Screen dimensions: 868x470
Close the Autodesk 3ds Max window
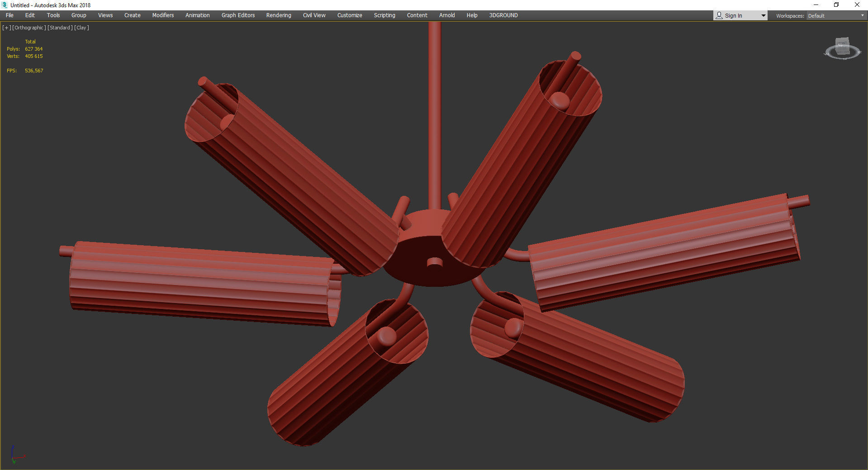[x=857, y=5]
